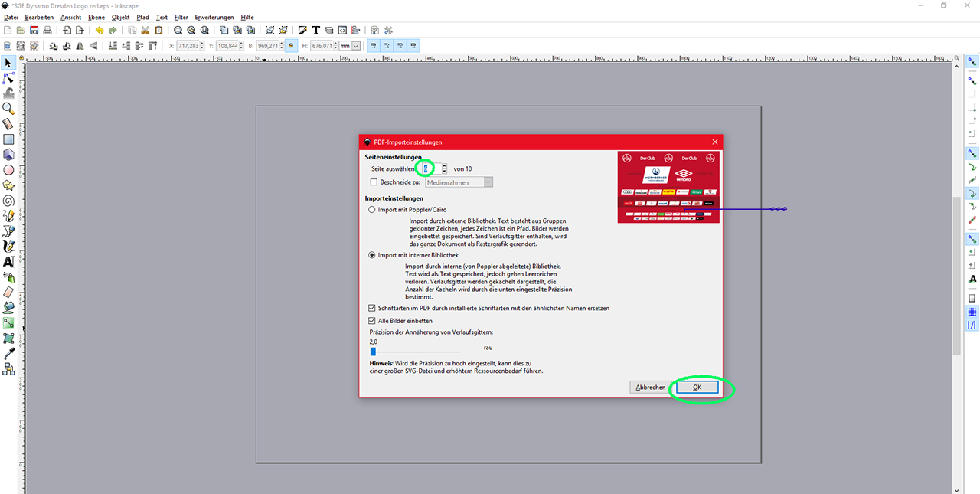
Task: Choose the Rectangle drawing tool
Action: (x=8, y=139)
